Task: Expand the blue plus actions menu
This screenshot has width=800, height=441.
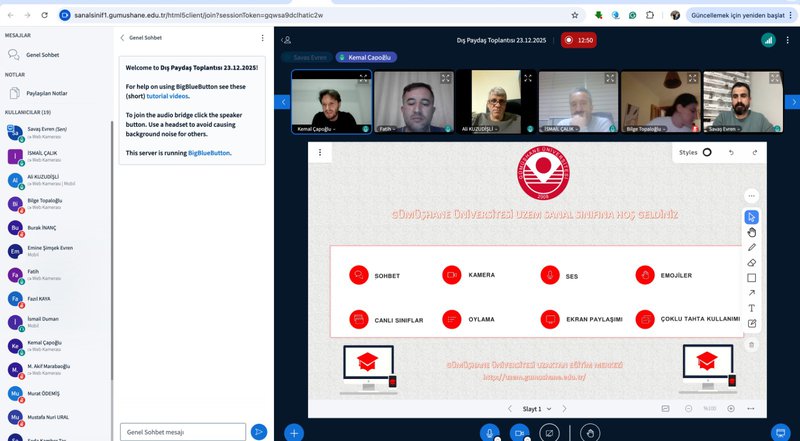Action: point(294,432)
